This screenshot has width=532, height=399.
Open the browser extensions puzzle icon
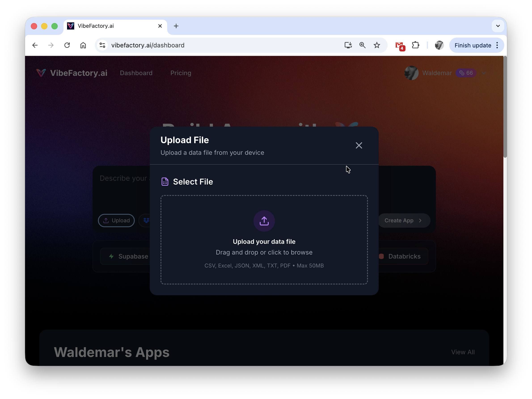tap(415, 45)
